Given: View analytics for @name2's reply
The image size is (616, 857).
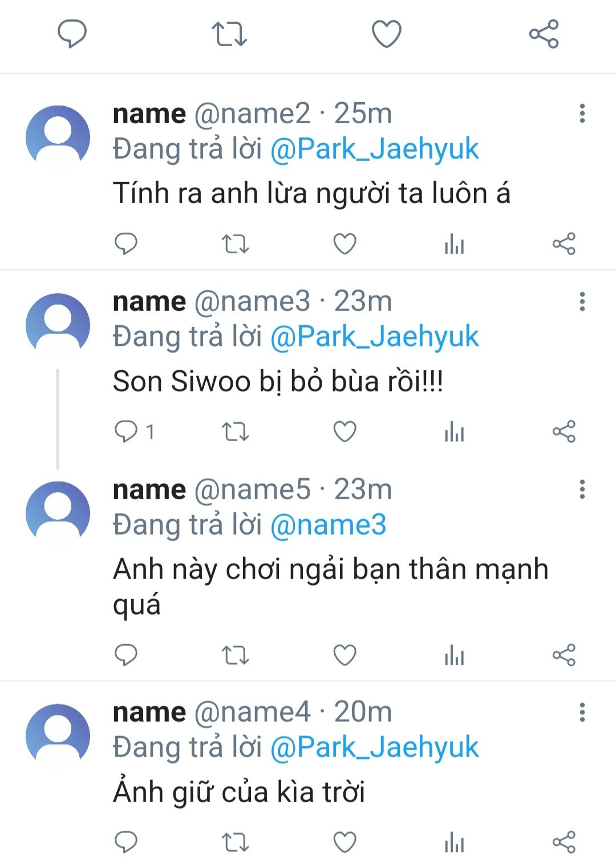Looking at the screenshot, I should (x=454, y=244).
